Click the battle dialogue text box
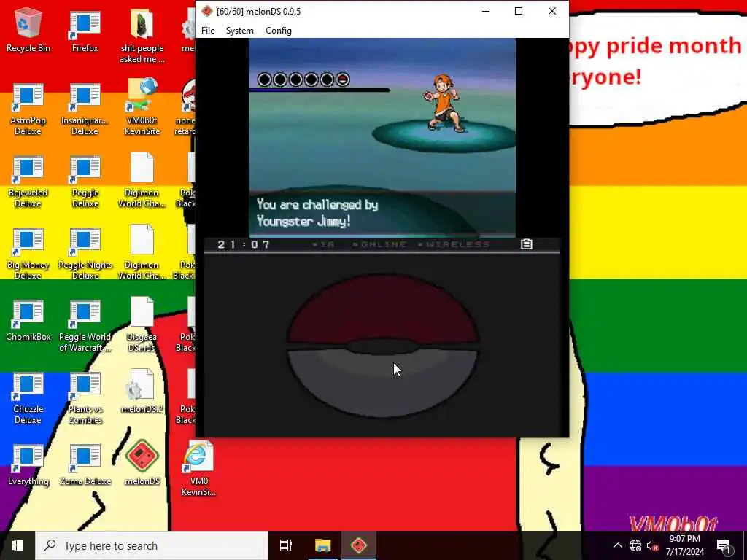This screenshot has height=560, width=747. (382, 214)
